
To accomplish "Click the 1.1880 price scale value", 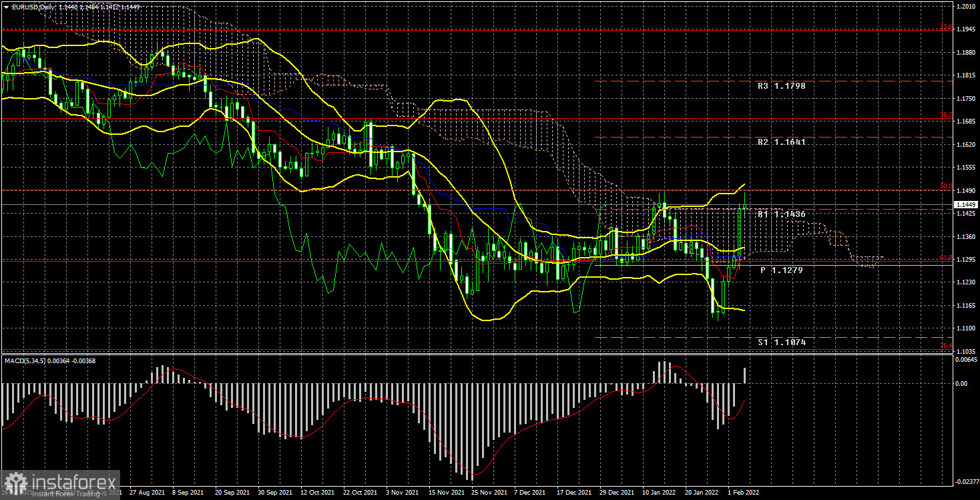I will (966, 52).
